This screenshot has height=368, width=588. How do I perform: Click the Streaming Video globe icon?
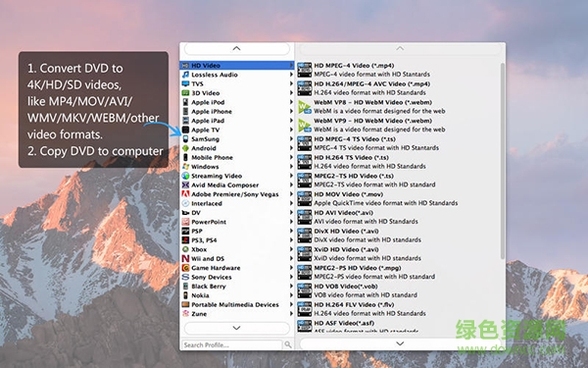(185, 176)
